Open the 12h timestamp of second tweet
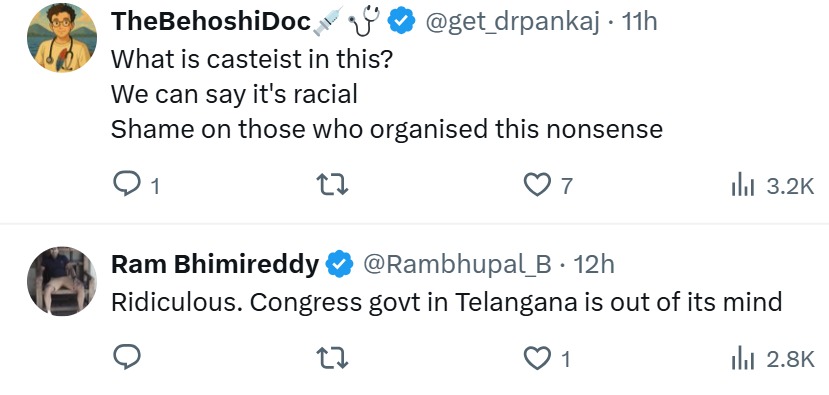Image resolution: width=829 pixels, height=395 pixels. point(594,264)
